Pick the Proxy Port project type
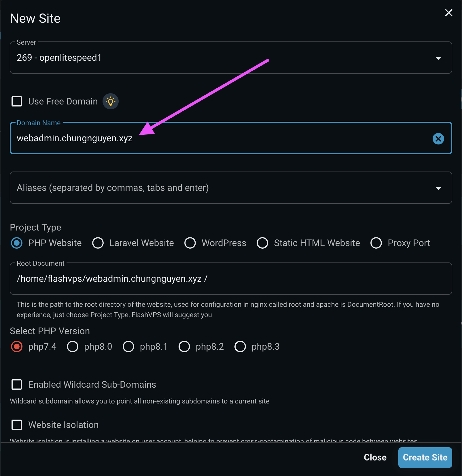Screen dimensions: 462x476 376,243
